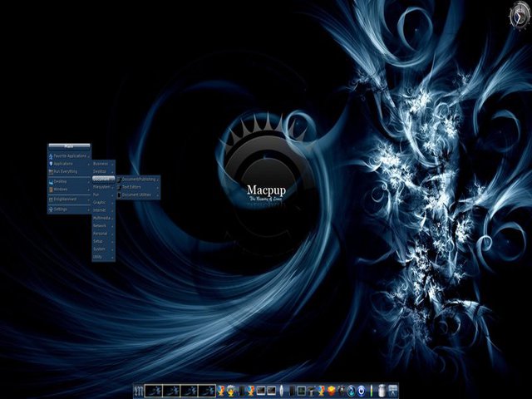Click the M start icon on the dock
The width and height of the screenshot is (532, 399).
(x=139, y=391)
